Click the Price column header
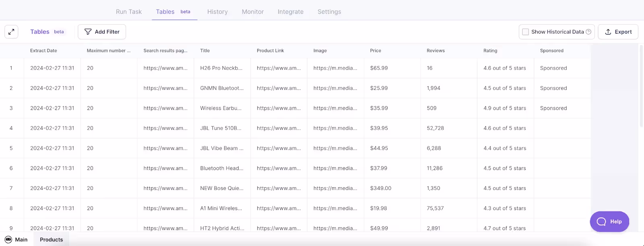Screen dimensions: 644x246 (x=392, y=51)
